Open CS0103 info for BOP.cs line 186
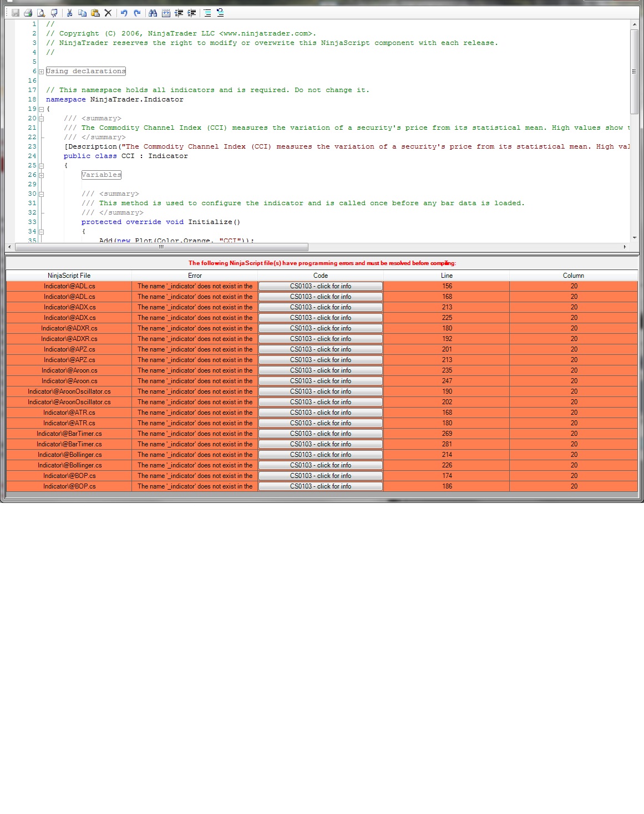644x814 pixels. click(x=321, y=486)
